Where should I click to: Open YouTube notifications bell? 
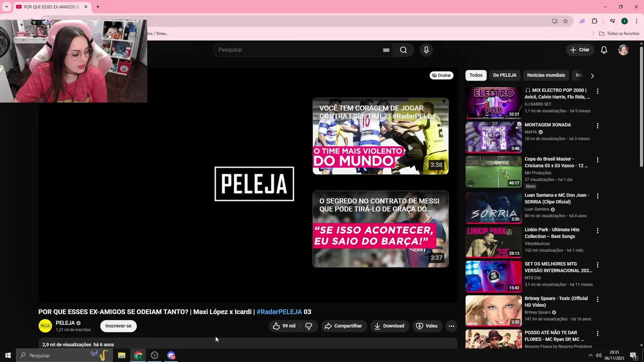coord(604,50)
